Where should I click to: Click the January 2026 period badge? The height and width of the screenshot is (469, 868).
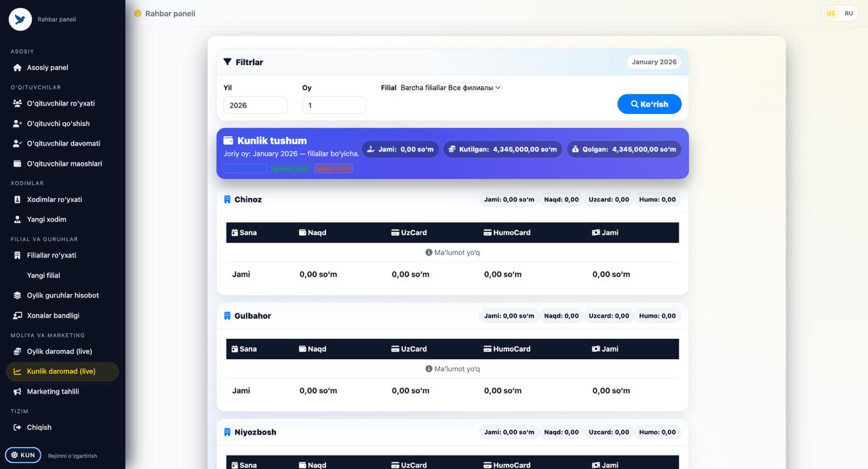coord(654,62)
